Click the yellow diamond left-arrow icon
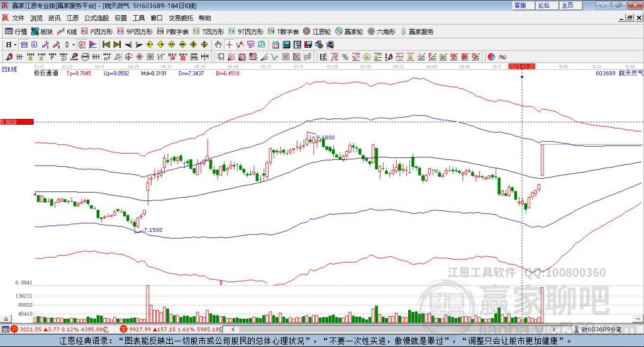 [150, 45]
